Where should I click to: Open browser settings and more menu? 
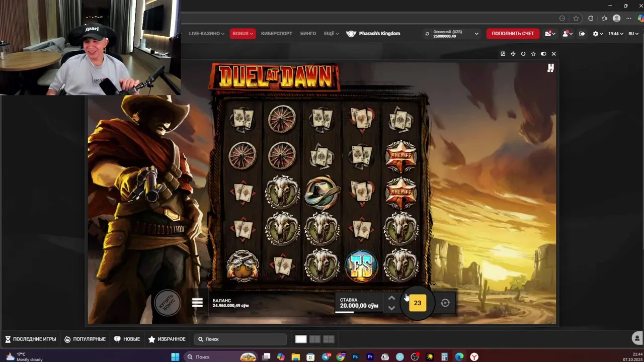click(x=629, y=18)
